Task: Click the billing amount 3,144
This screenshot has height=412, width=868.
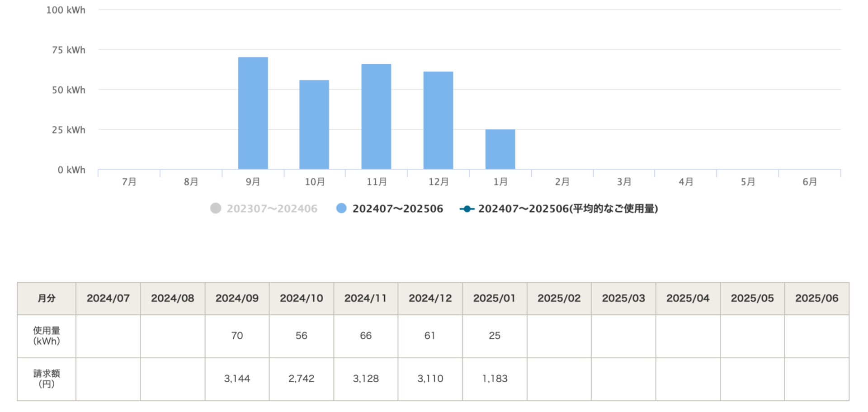Action: [x=237, y=379]
